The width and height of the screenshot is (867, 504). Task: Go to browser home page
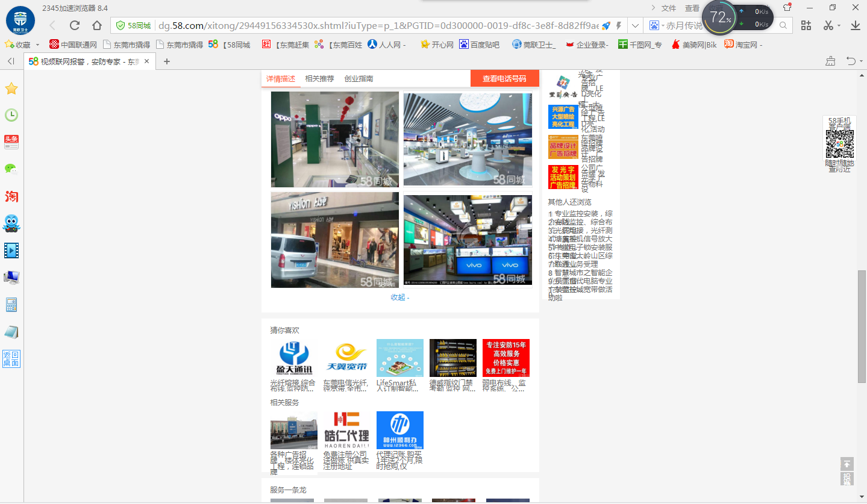(96, 25)
